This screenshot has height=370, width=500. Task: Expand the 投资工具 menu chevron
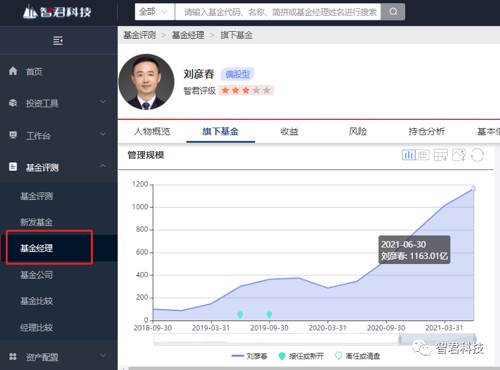point(103,102)
